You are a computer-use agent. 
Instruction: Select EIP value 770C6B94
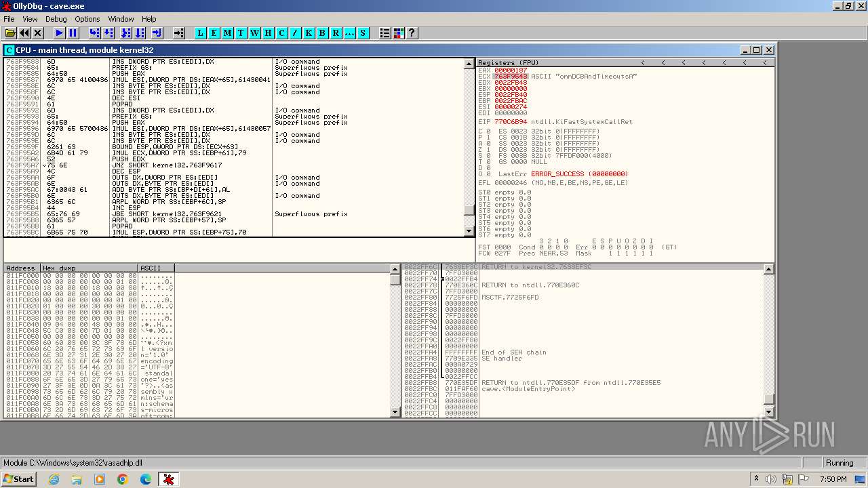click(511, 122)
